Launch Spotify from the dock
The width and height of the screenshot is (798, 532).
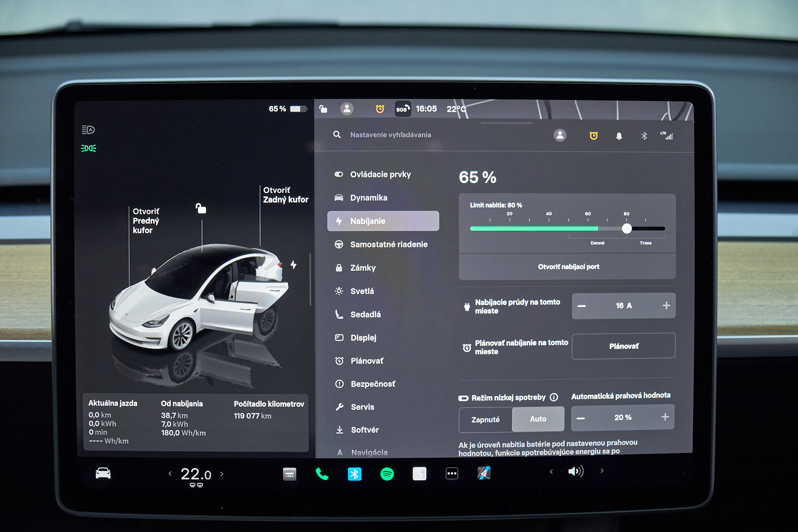387,474
